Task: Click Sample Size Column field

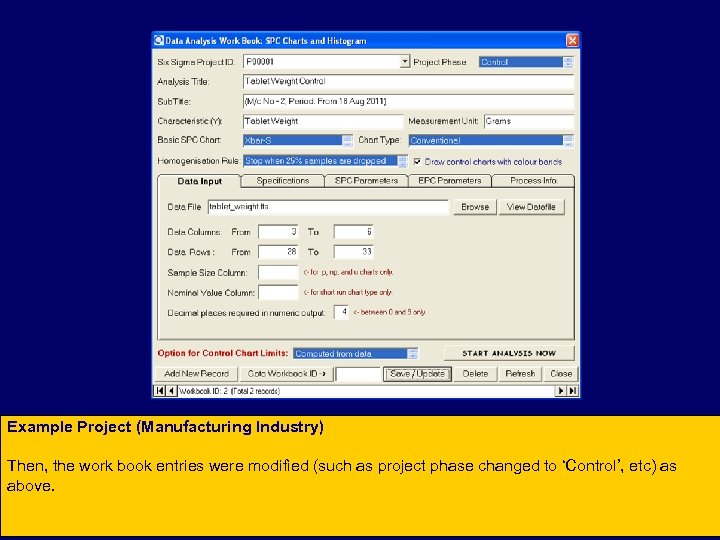Action: click(x=278, y=272)
